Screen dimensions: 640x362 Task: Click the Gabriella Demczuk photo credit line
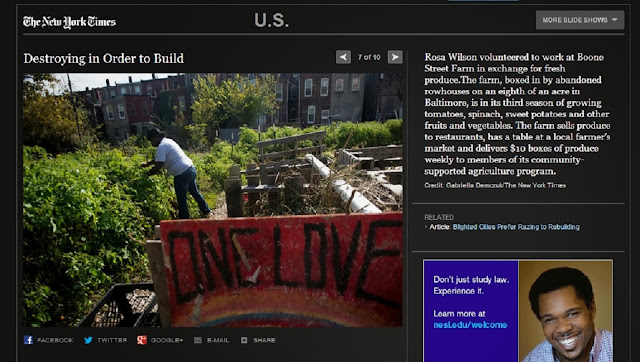(x=495, y=185)
